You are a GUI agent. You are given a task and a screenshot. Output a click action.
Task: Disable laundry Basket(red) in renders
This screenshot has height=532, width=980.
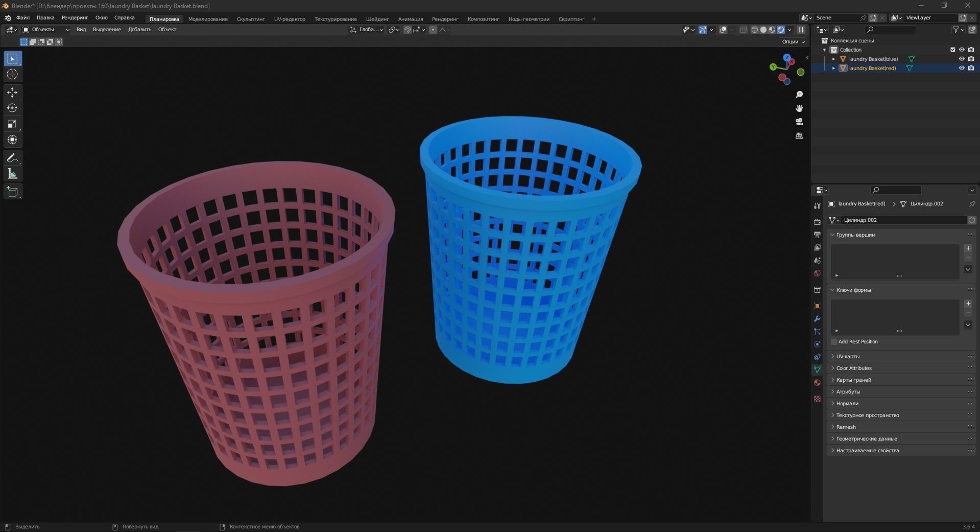tap(971, 68)
